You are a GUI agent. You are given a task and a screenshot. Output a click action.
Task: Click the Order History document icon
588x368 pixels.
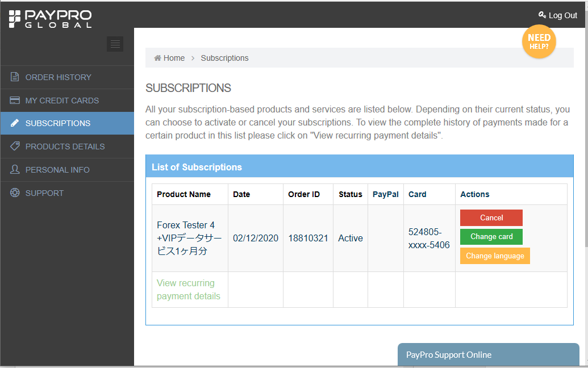tap(15, 77)
